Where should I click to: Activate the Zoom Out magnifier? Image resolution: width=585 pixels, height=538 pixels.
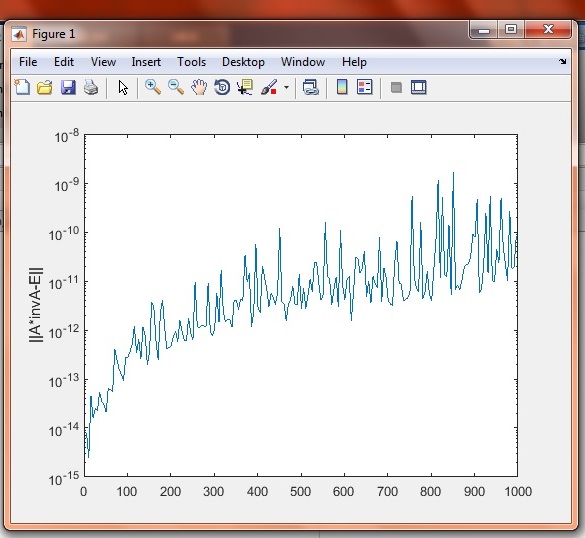pos(176,87)
